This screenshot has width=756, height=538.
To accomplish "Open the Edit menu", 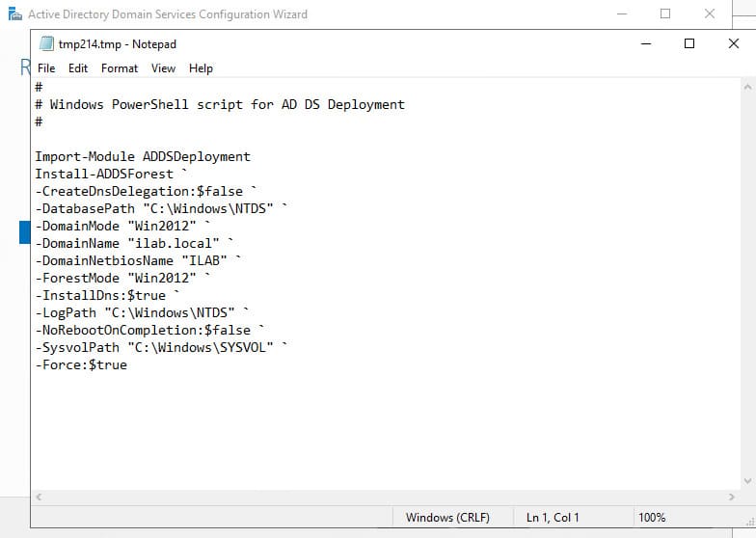I will (78, 68).
